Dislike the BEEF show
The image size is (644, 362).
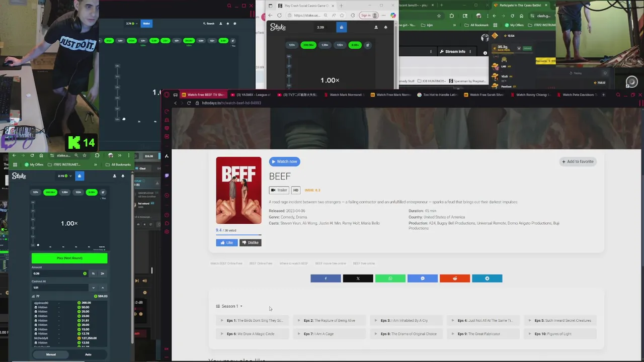point(250,242)
